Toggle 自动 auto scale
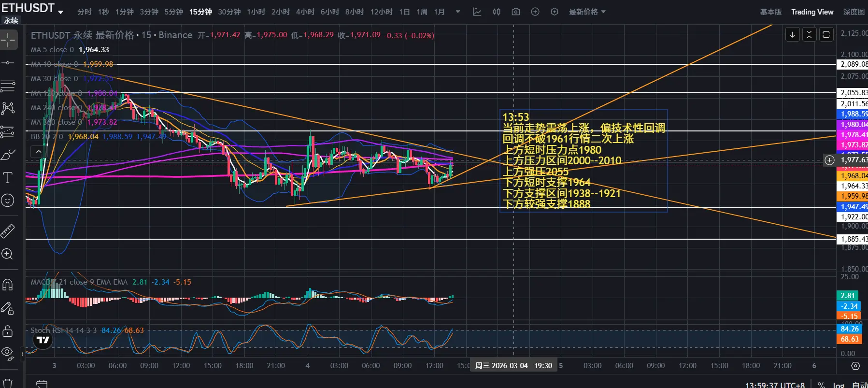The width and height of the screenshot is (868, 388). (859, 385)
